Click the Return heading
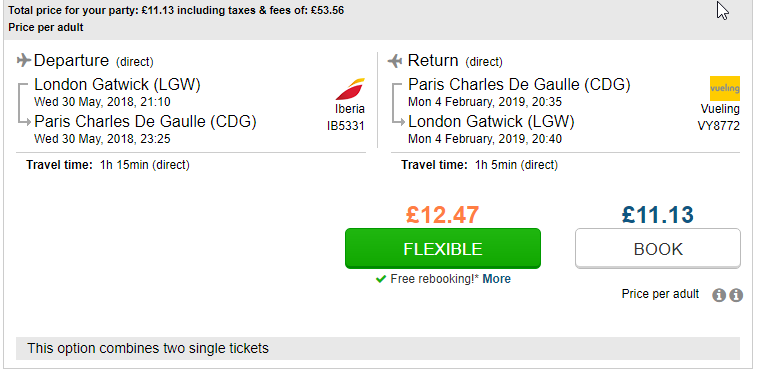The height and width of the screenshot is (383, 758). click(433, 60)
